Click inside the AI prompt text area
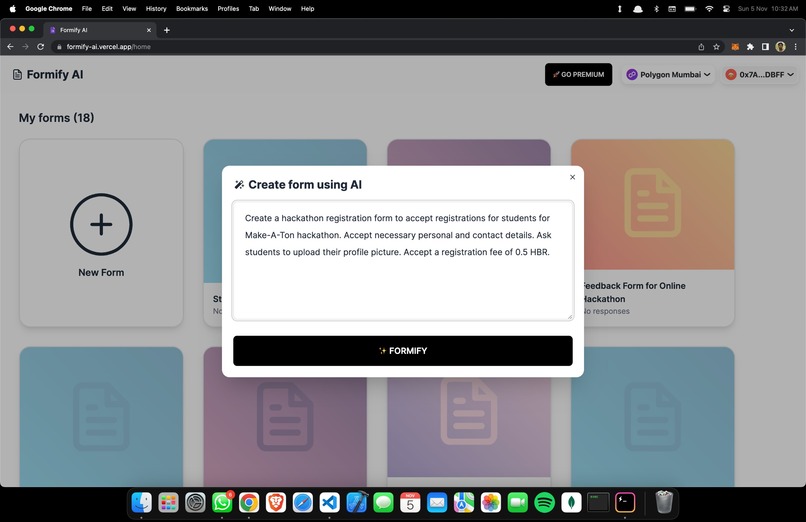This screenshot has width=806, height=522. click(x=402, y=260)
